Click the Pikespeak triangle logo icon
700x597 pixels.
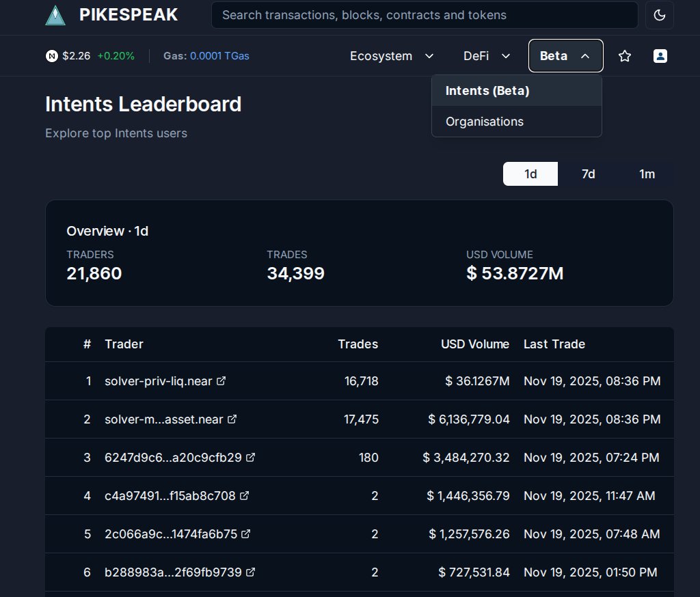click(x=55, y=14)
